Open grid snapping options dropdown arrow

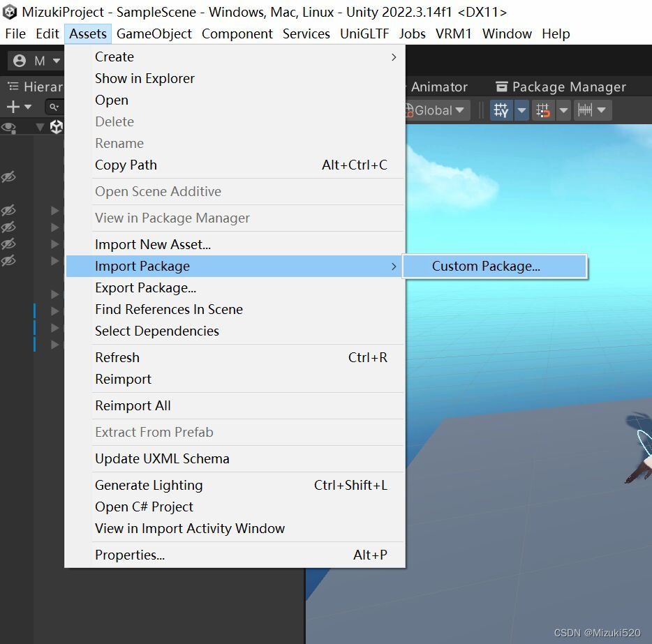563,110
